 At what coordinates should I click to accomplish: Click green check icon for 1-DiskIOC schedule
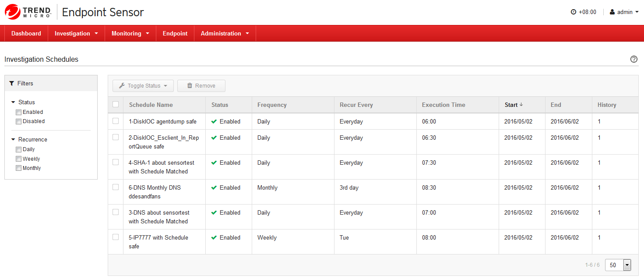click(214, 121)
